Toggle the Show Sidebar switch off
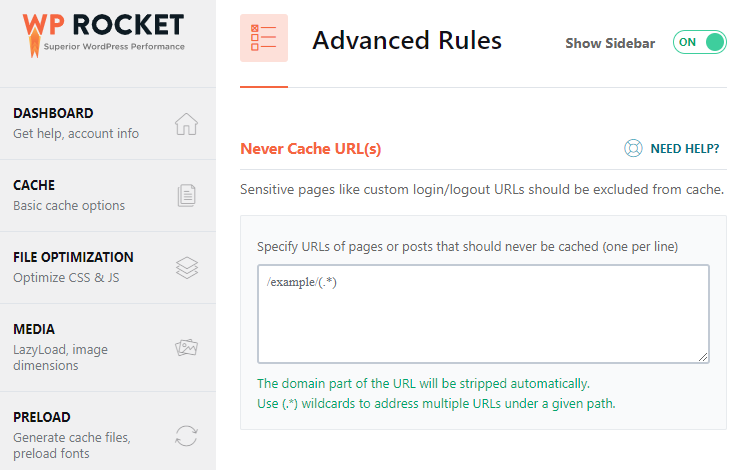 click(699, 42)
